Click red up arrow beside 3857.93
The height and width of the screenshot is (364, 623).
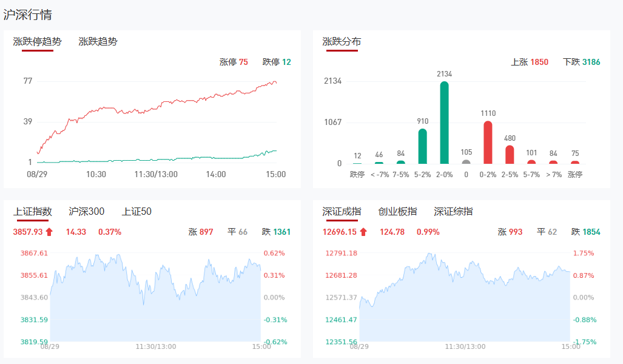(49, 232)
